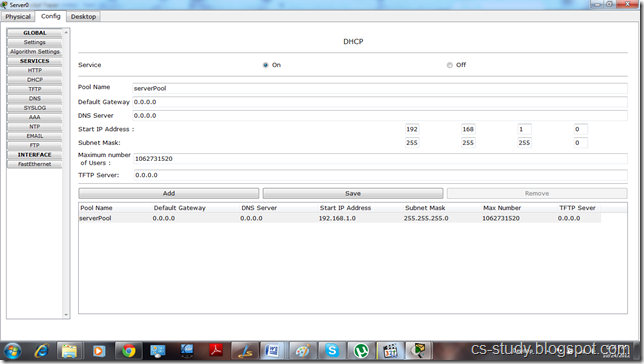This screenshot has height=364, width=644.
Task: Click 192.168.1.0 cell in table
Action: coord(337,218)
